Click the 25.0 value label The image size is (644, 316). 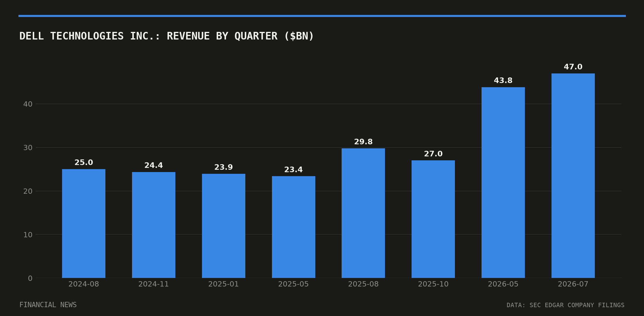click(x=84, y=163)
